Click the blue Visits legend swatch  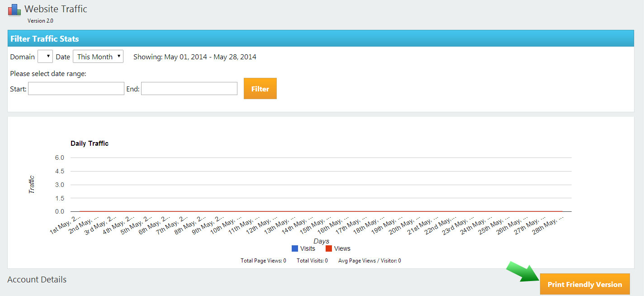295,248
